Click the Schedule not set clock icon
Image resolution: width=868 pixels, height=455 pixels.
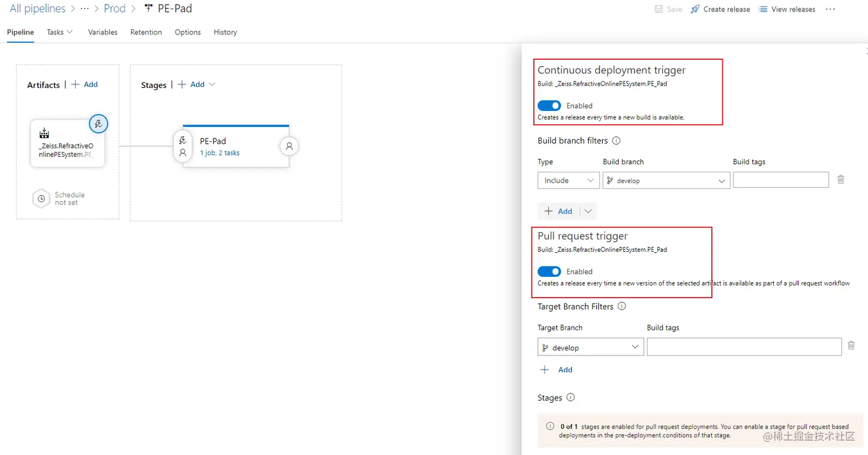point(41,199)
